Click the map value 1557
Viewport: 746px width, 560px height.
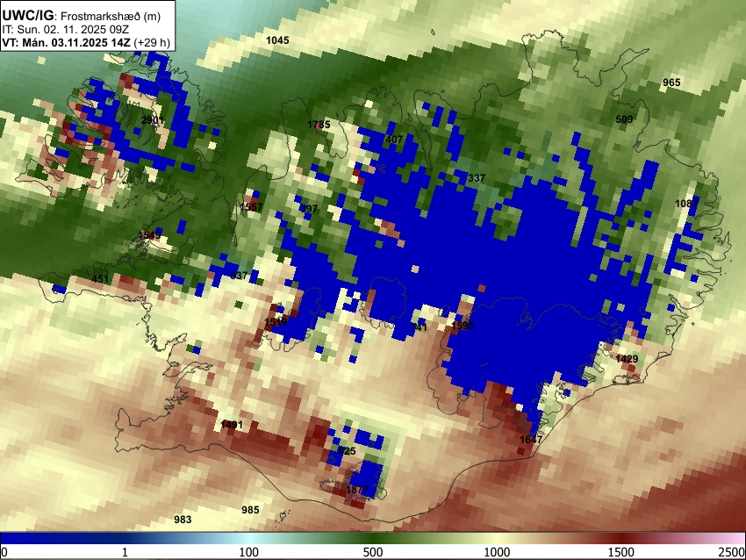pos(251,207)
